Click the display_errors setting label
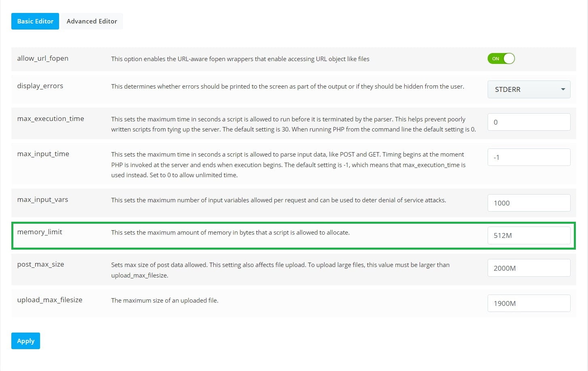The width and height of the screenshot is (588, 371). click(40, 86)
